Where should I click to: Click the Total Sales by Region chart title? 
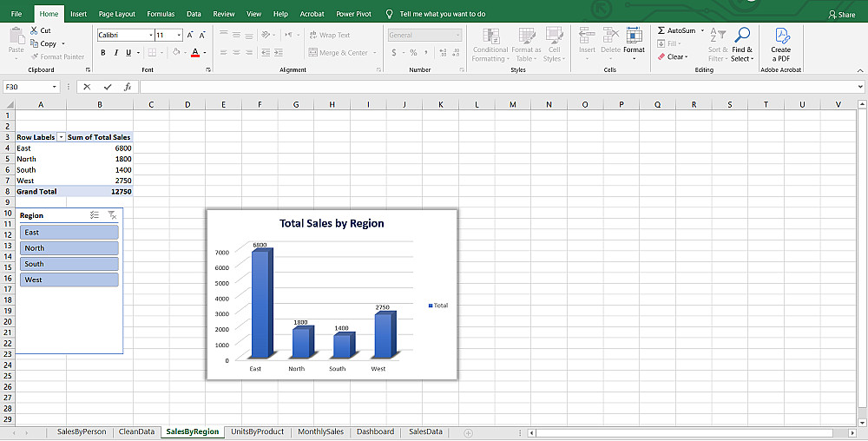(332, 223)
